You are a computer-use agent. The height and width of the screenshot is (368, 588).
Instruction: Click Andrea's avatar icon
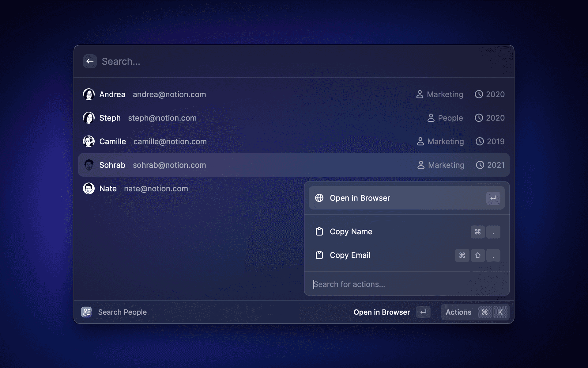click(x=89, y=94)
